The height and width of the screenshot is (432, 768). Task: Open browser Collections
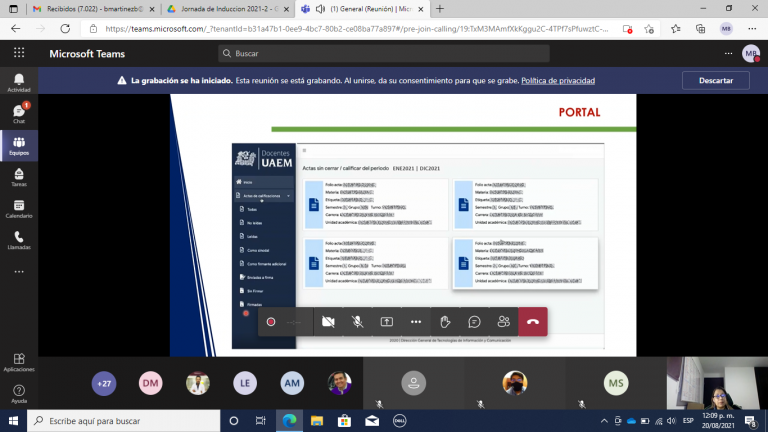[x=700, y=29]
